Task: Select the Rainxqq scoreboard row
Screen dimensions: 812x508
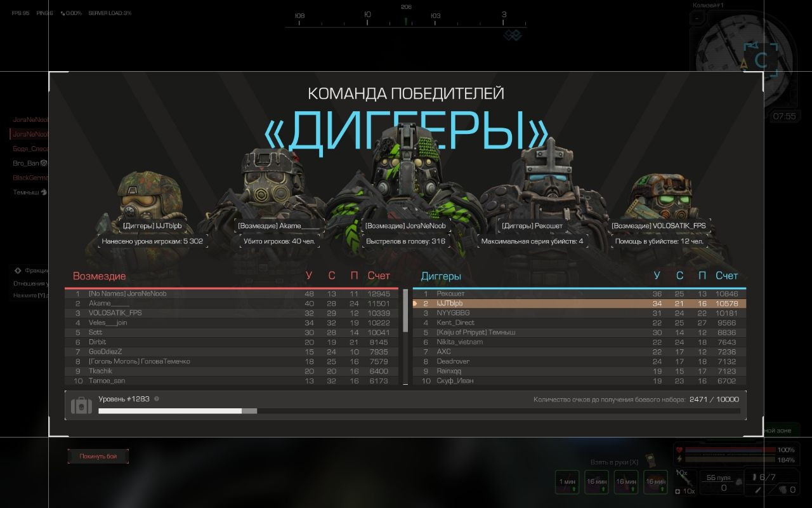Action: pos(580,371)
